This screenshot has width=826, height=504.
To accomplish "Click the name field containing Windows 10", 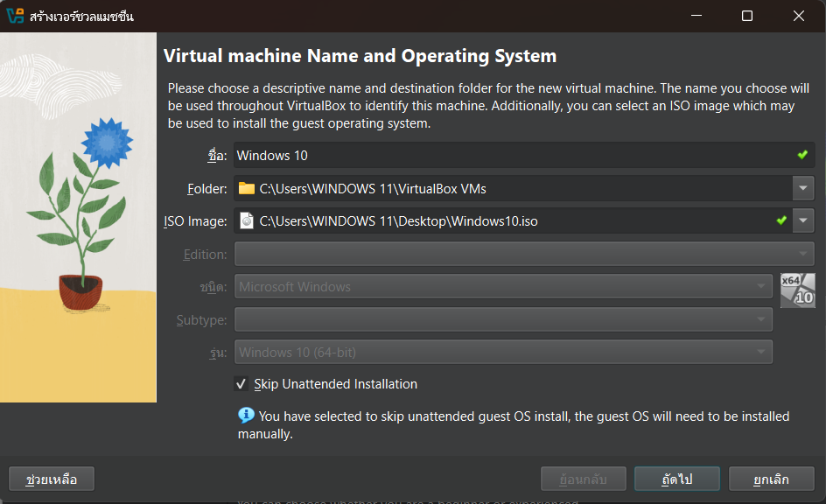I will [512, 156].
